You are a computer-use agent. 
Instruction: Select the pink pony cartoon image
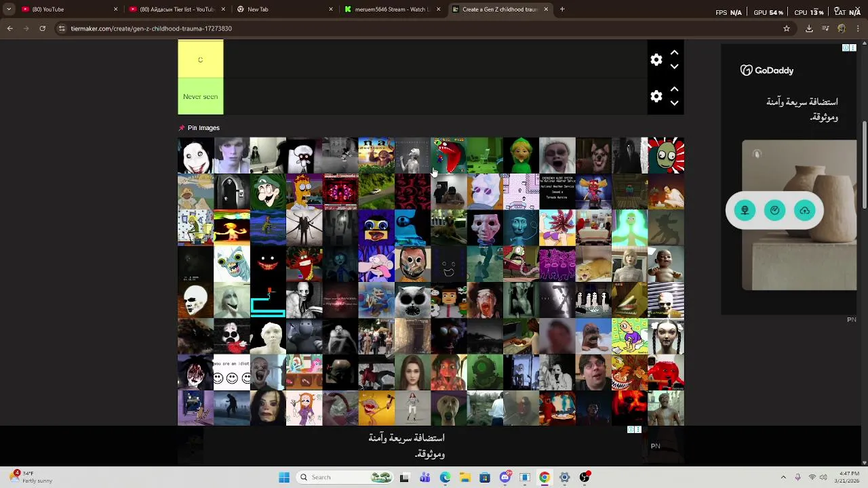[x=304, y=372]
